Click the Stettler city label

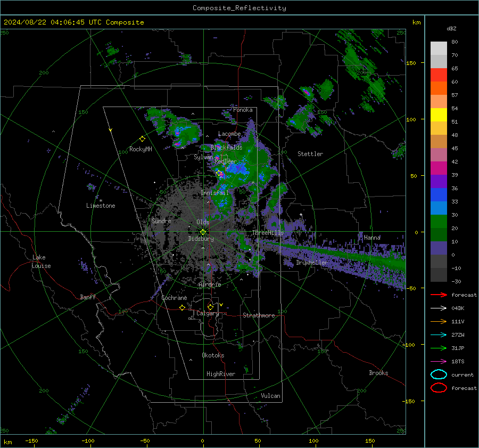[310, 154]
